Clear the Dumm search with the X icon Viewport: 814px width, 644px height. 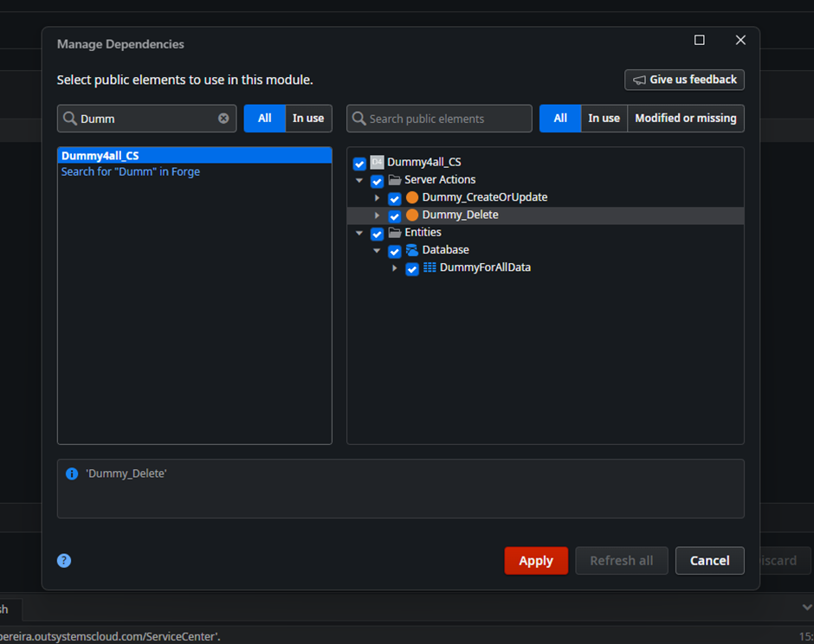point(223,118)
